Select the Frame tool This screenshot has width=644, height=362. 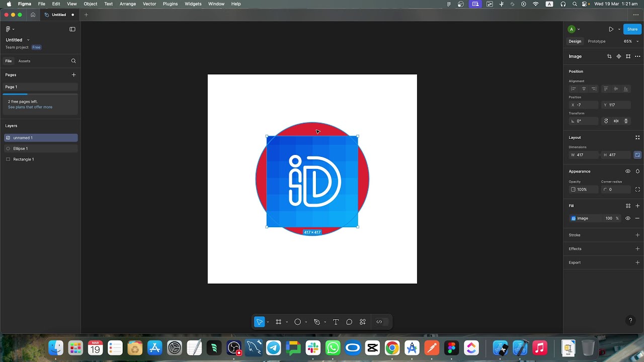click(x=278, y=322)
